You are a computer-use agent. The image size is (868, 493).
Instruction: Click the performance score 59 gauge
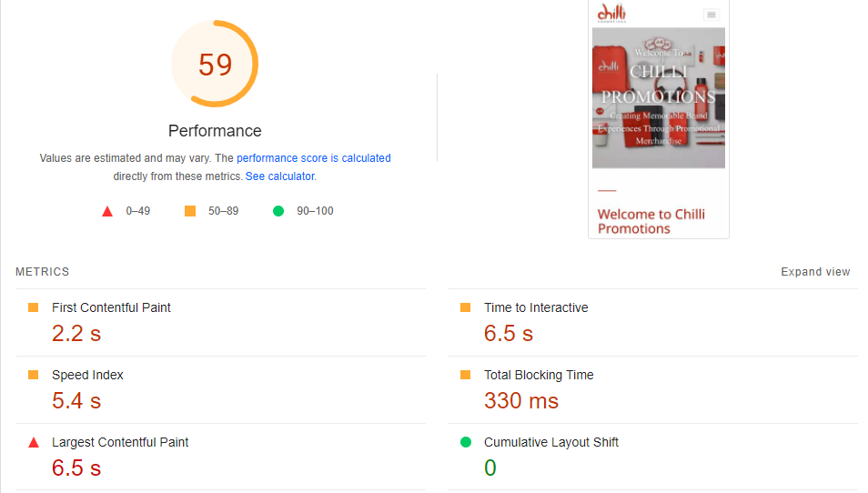tap(215, 65)
